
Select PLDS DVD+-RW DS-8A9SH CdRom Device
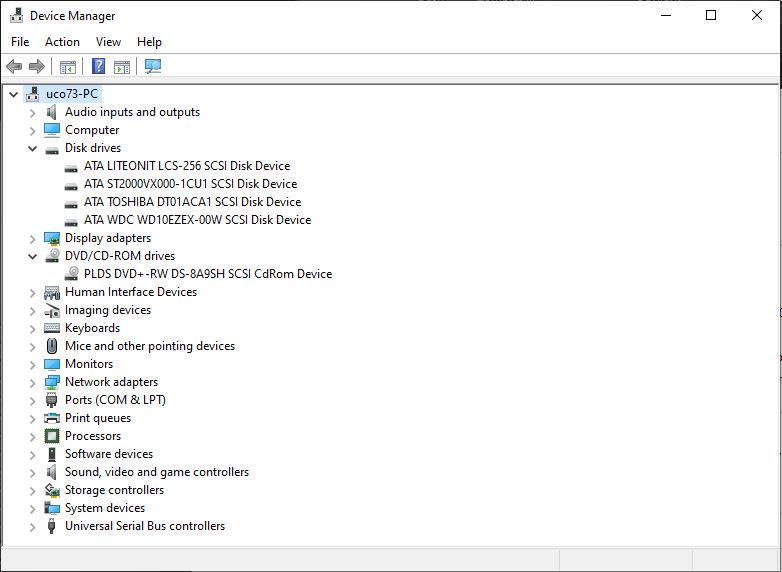pyautogui.click(x=208, y=274)
